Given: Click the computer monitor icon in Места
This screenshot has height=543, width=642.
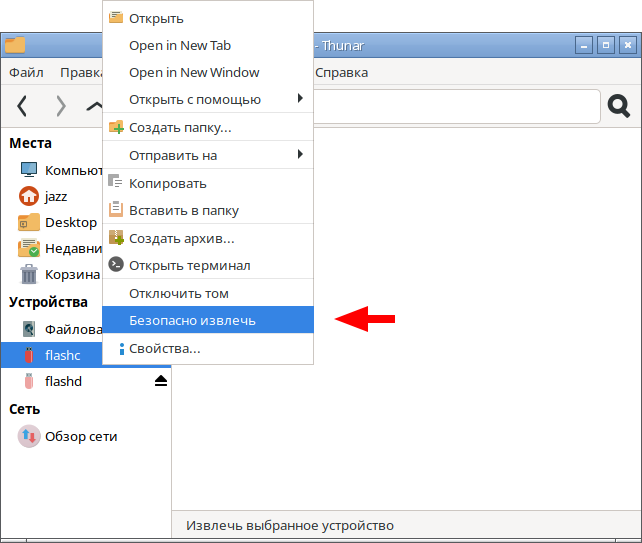Looking at the screenshot, I should pos(29,170).
